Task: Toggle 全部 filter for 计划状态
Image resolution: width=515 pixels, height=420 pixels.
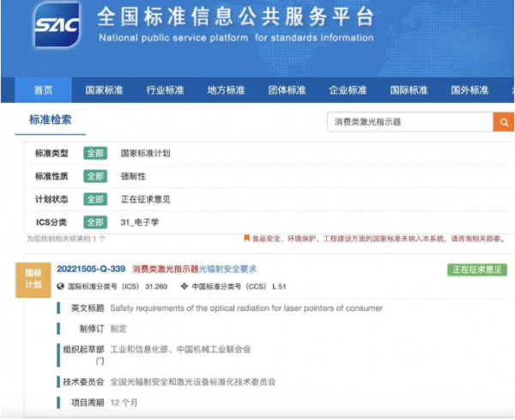Action: pos(94,199)
